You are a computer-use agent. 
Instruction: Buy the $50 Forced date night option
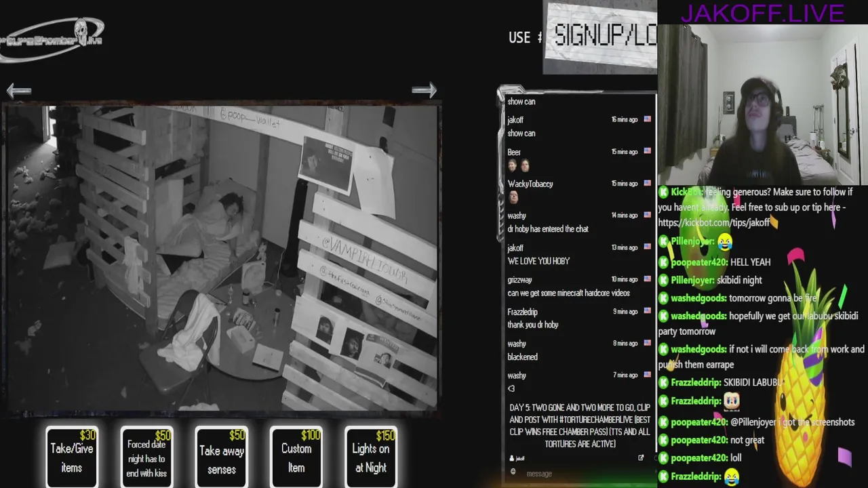click(x=146, y=457)
